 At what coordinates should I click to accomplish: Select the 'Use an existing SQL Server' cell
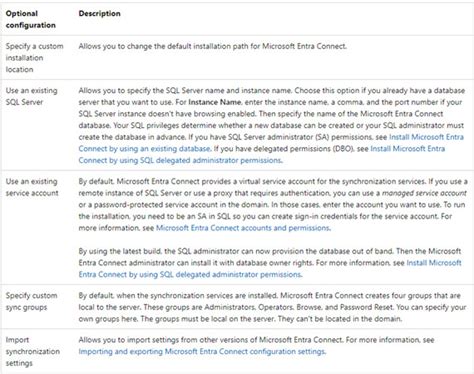(x=31, y=96)
